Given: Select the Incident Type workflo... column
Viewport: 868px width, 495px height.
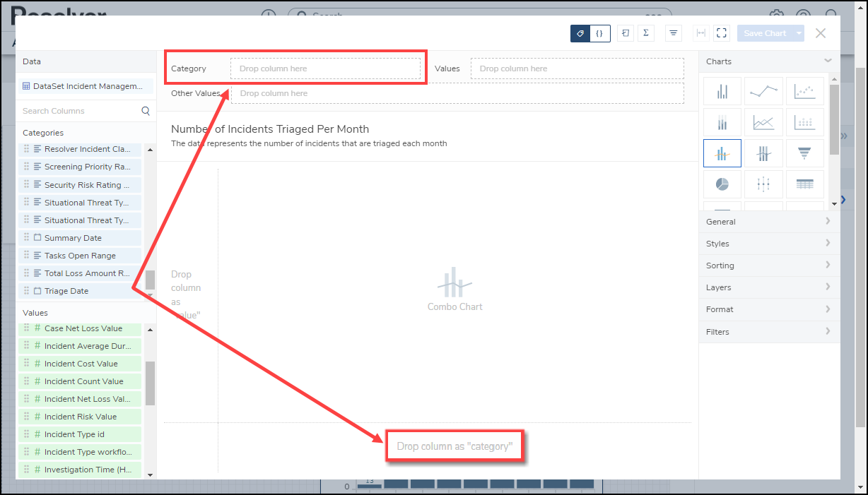Looking at the screenshot, I should (80, 452).
